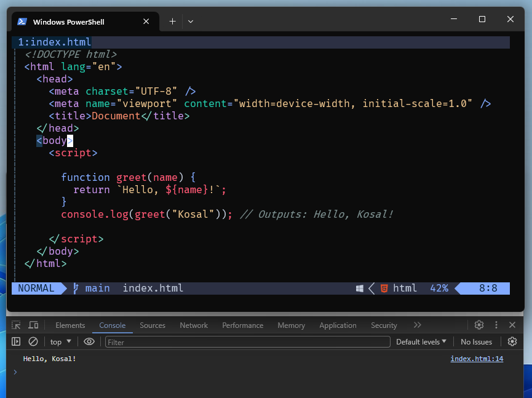Screen dimensions: 532x398
Task: Click the DOCTYPE html line in editor
Action: point(71,54)
